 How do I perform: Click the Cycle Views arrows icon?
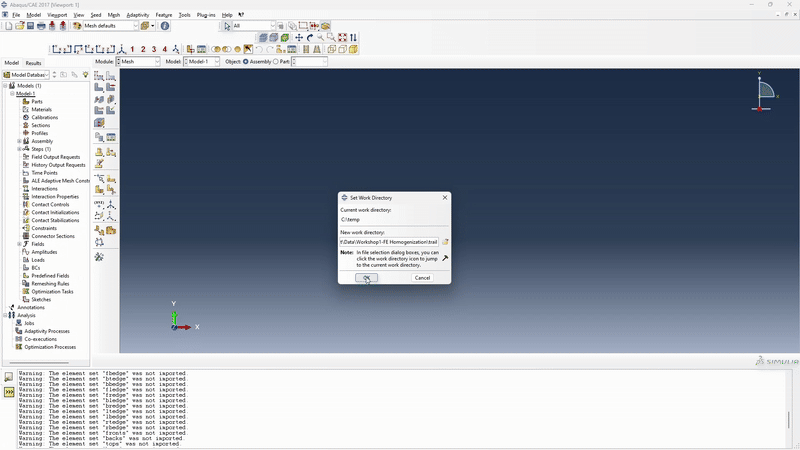click(x=353, y=37)
